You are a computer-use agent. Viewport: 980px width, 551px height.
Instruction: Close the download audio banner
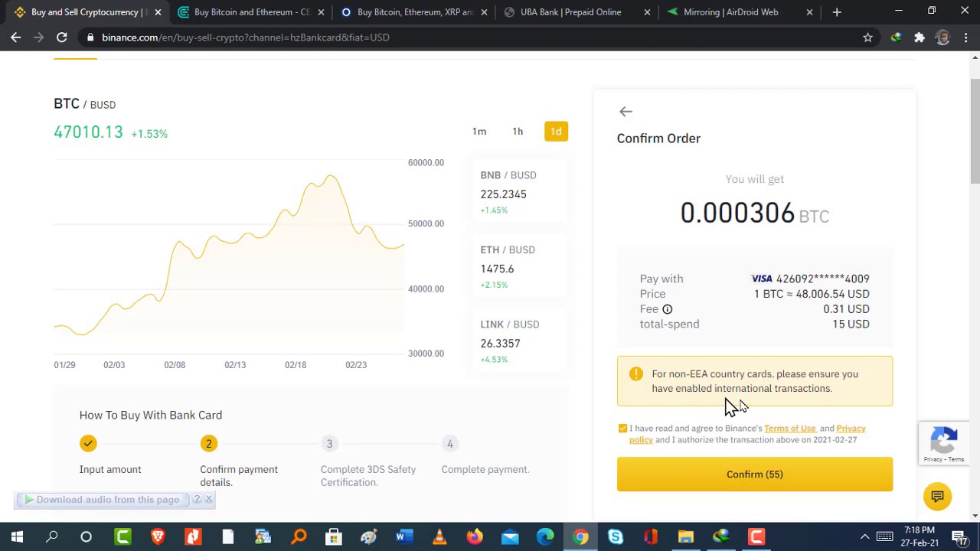click(208, 499)
